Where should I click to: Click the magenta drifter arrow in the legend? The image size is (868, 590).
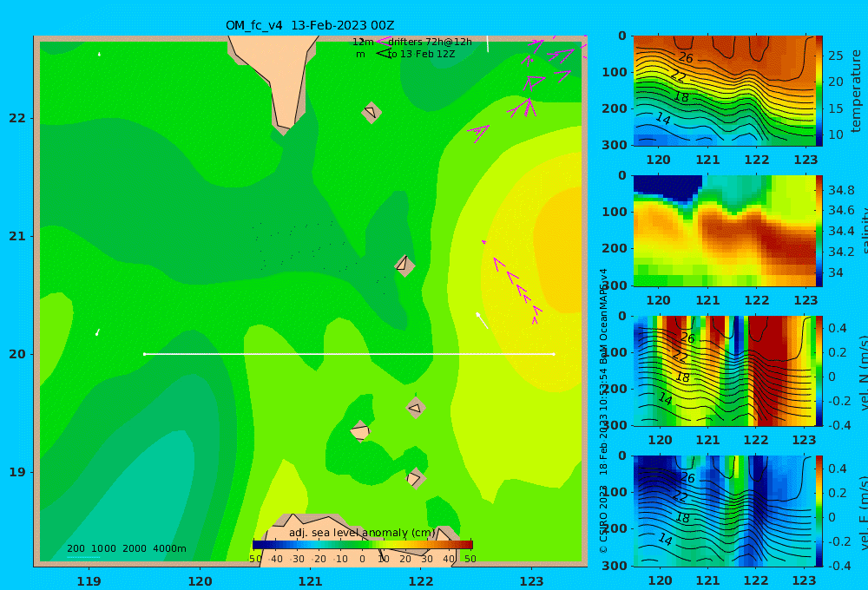[383, 42]
